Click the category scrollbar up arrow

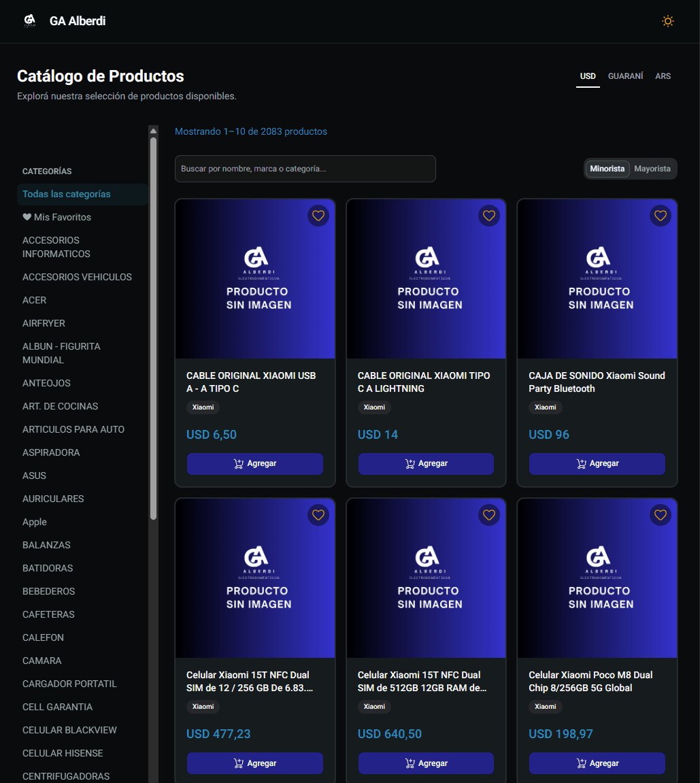pos(153,131)
